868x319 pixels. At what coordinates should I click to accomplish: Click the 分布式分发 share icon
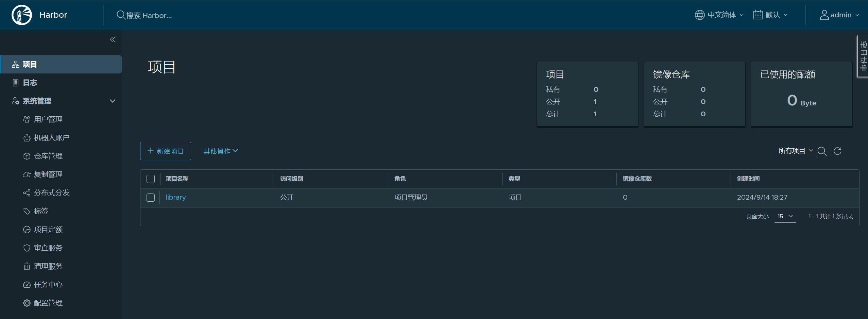click(x=27, y=193)
